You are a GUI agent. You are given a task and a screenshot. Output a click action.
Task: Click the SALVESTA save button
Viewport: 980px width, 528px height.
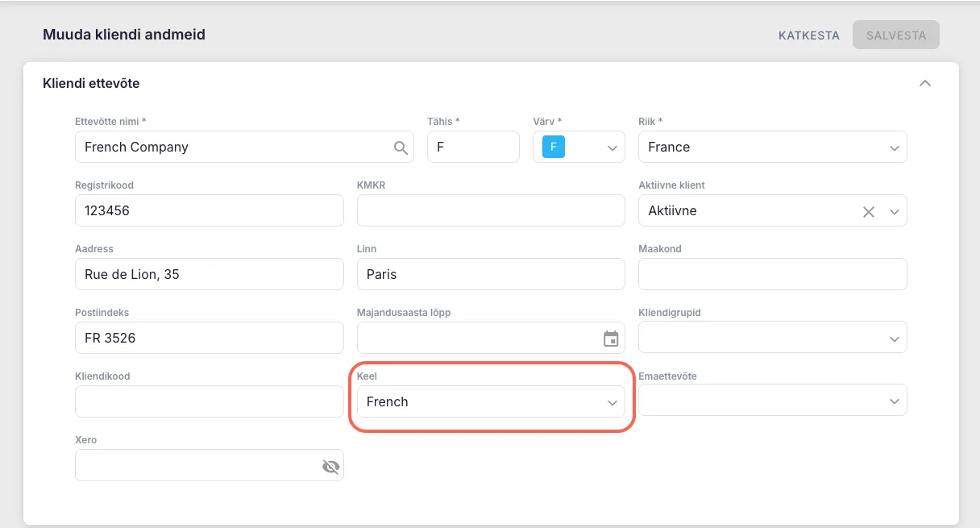(895, 35)
